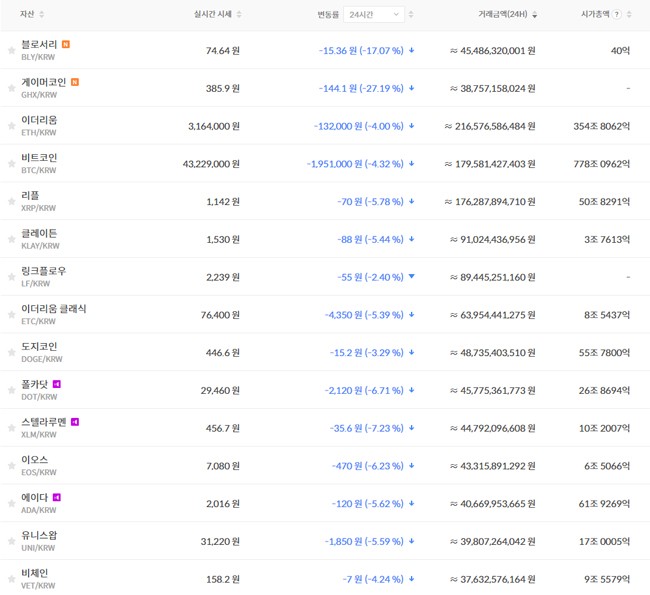Open the 도지코인 asset link
650x595 pixels.
coord(39,346)
